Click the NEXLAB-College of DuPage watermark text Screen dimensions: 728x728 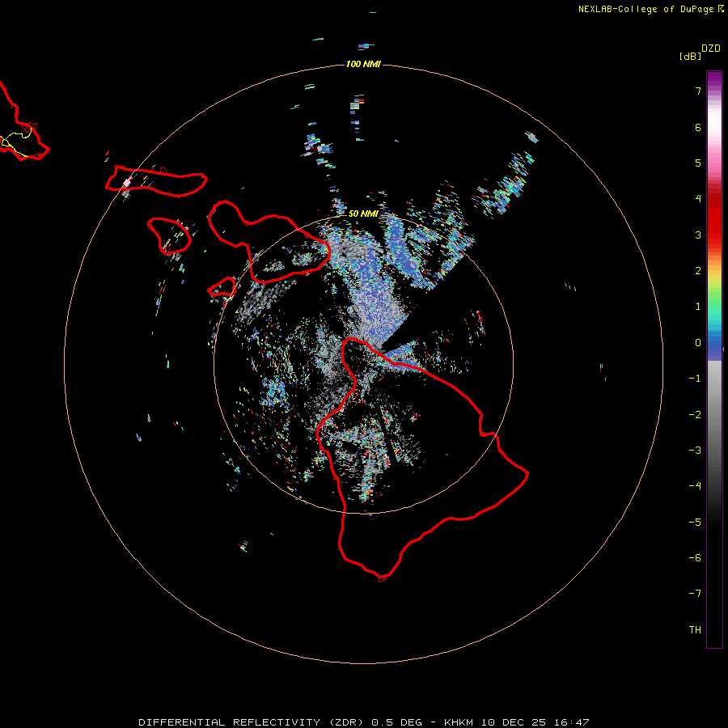coord(645,9)
